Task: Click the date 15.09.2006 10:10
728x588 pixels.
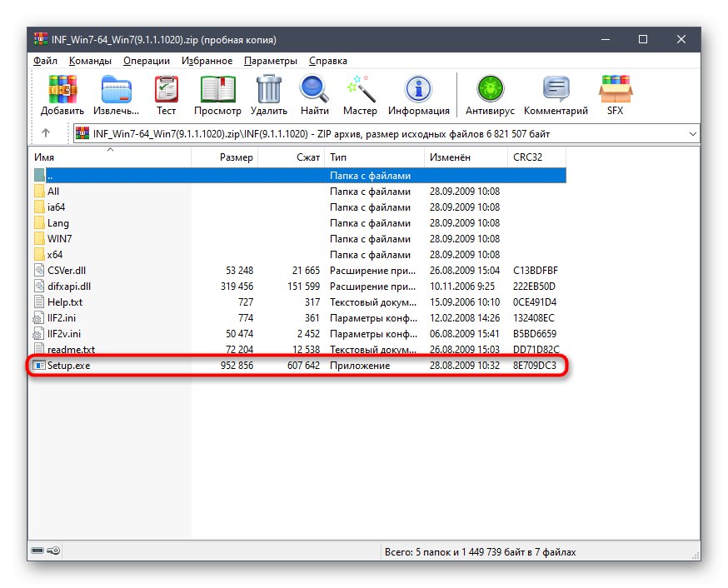Action: click(x=464, y=302)
